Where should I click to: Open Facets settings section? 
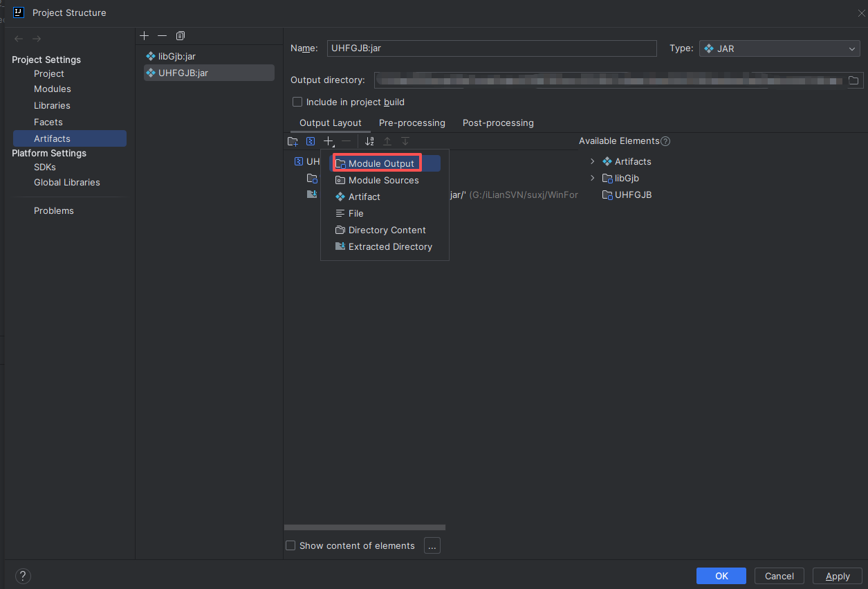[48, 122]
